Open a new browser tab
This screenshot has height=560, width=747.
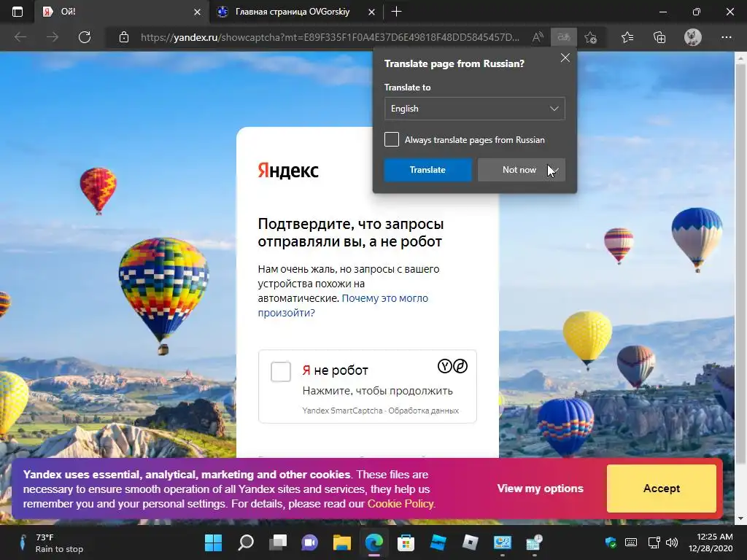[x=396, y=12]
